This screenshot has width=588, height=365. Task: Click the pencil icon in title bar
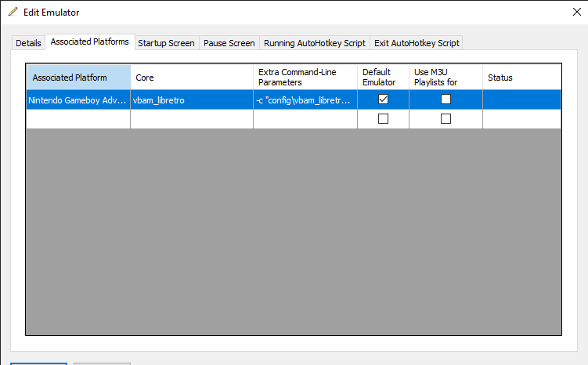coord(13,12)
